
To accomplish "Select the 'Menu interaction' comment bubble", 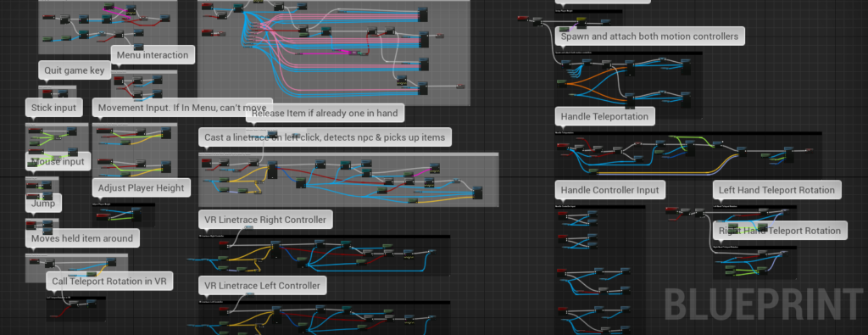I will pos(153,55).
